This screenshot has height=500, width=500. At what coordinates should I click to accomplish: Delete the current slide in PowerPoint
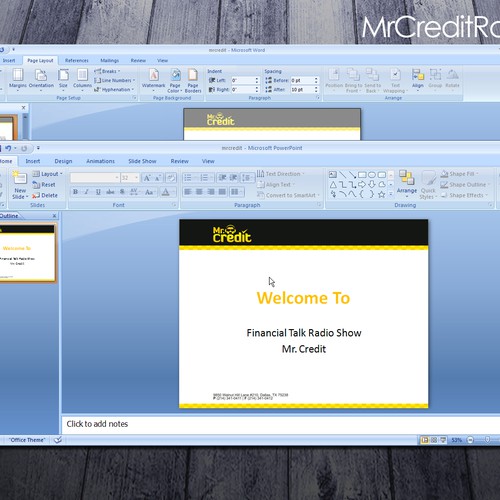click(45, 195)
